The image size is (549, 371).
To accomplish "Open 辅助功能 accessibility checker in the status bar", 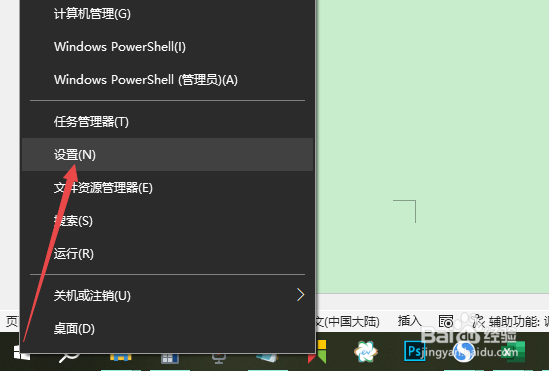I will (509, 321).
